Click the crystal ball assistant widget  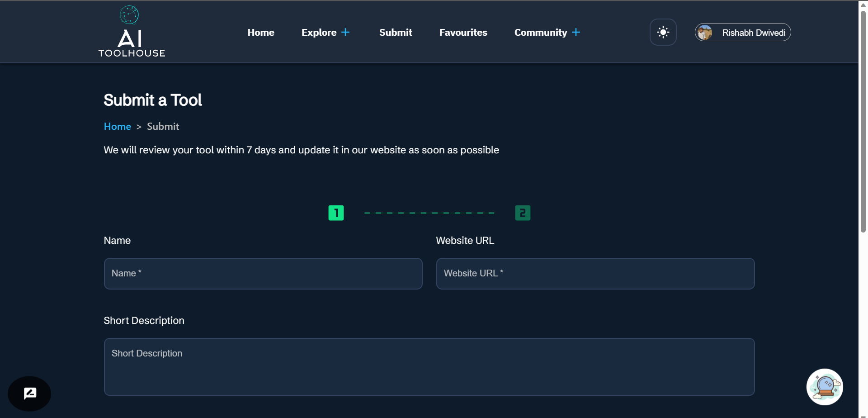coord(825,387)
